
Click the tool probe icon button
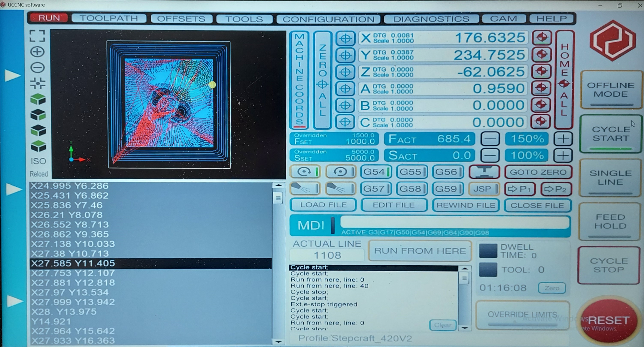tap(484, 172)
